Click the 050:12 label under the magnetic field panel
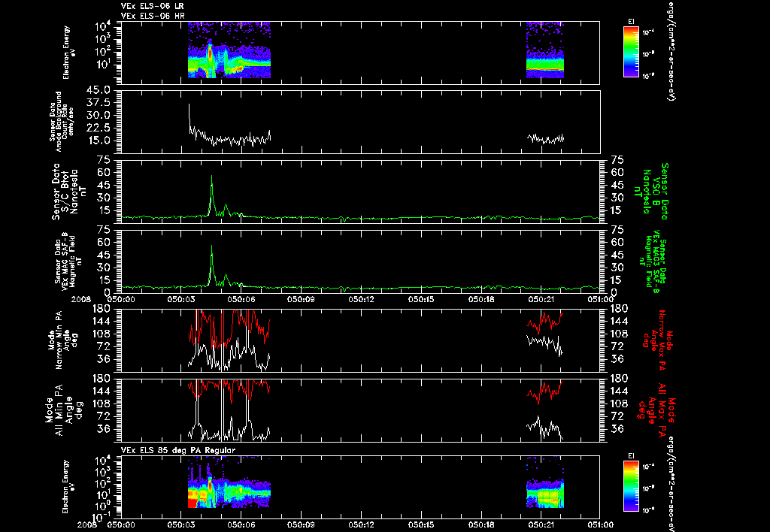This screenshot has height=532, width=770. 361,299
